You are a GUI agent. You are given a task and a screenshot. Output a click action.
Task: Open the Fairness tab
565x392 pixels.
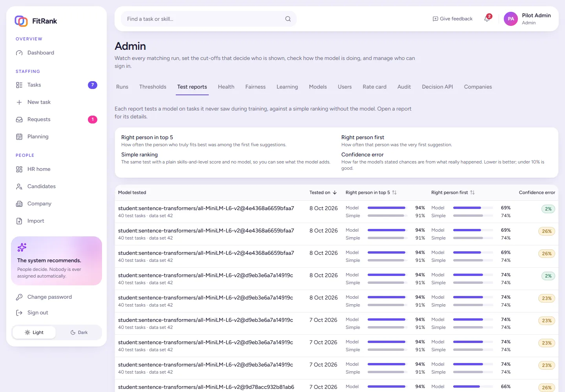pyautogui.click(x=255, y=87)
